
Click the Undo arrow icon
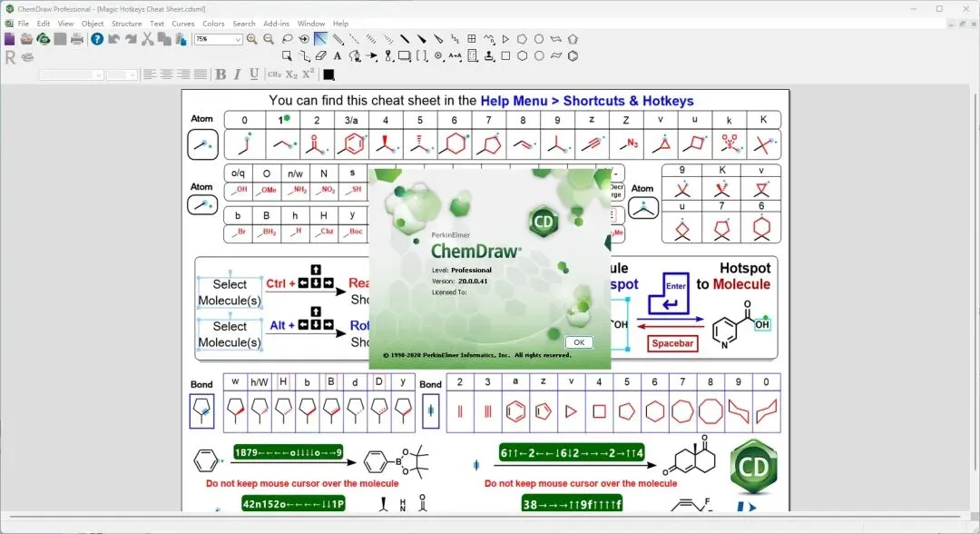[x=113, y=39]
